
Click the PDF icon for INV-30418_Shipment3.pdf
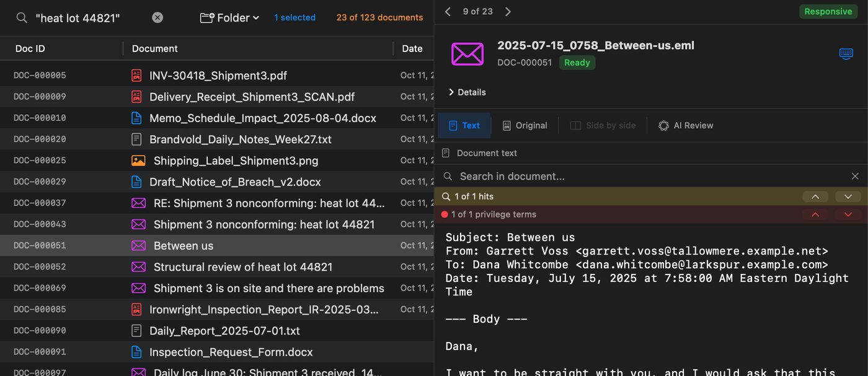click(x=136, y=76)
